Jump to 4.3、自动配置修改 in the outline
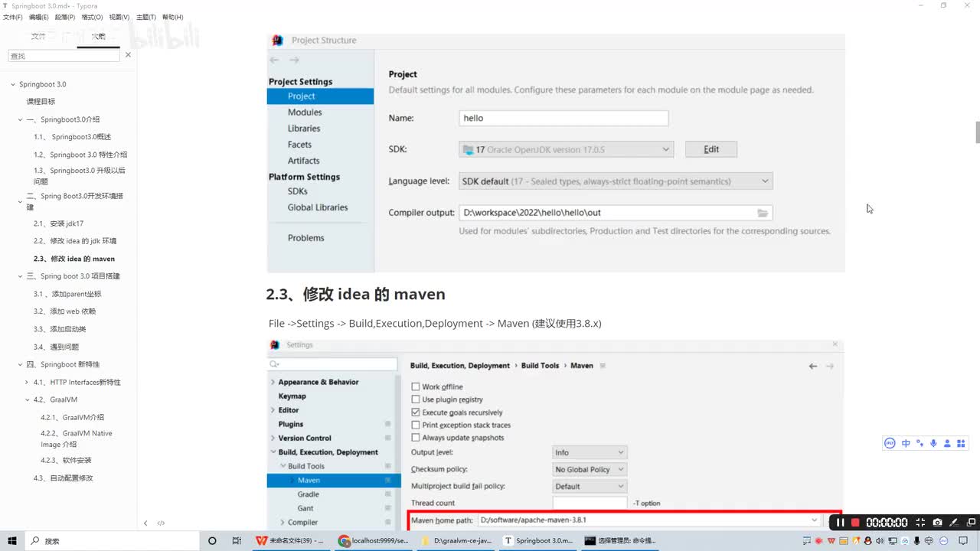 [x=63, y=478]
